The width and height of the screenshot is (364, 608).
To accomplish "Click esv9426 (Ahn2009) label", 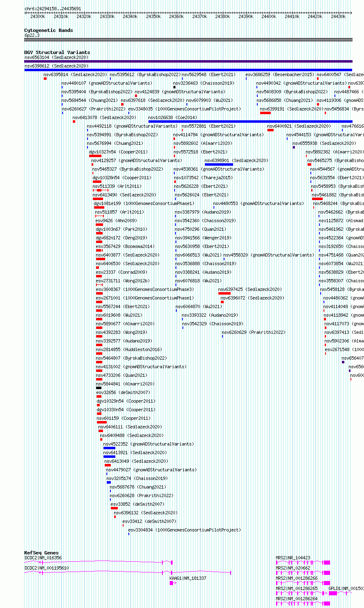I will point(116,221).
